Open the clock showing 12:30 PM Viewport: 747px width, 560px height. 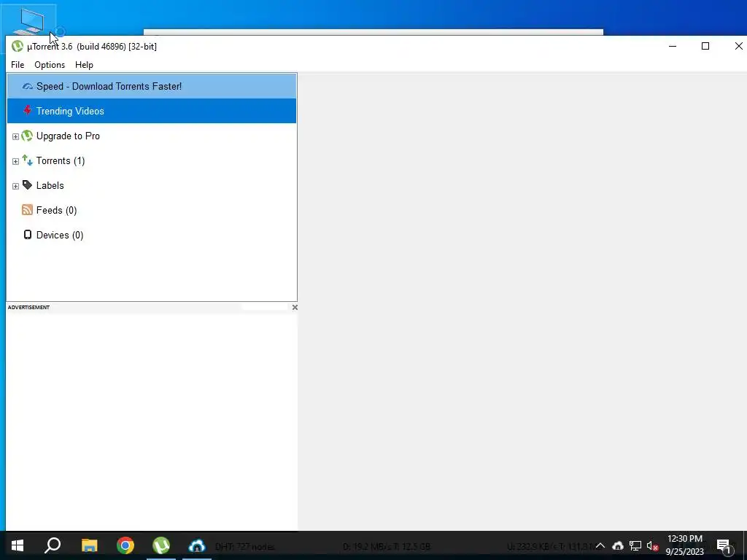pos(684,545)
